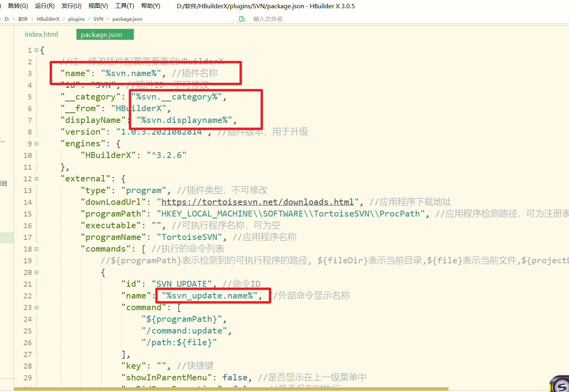569x392 pixels.
Task: Click the Sogou input method icon
Action: click(x=561, y=385)
